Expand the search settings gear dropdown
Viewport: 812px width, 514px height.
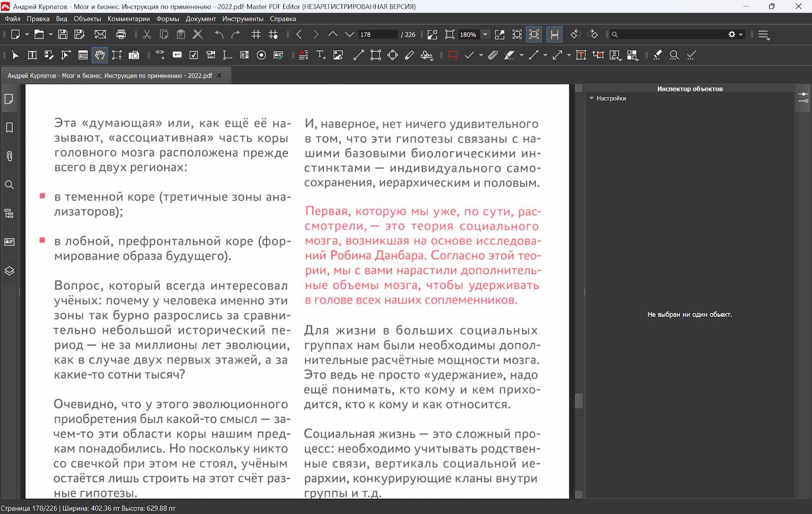[x=735, y=35]
